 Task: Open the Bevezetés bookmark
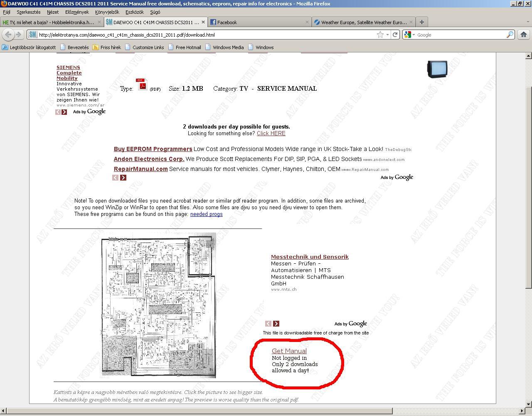(74, 47)
